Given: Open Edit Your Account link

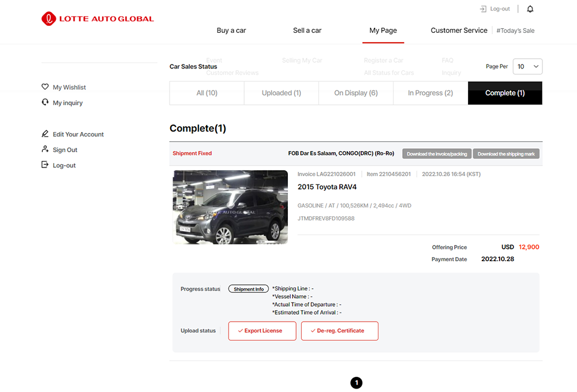Looking at the screenshot, I should 78,134.
